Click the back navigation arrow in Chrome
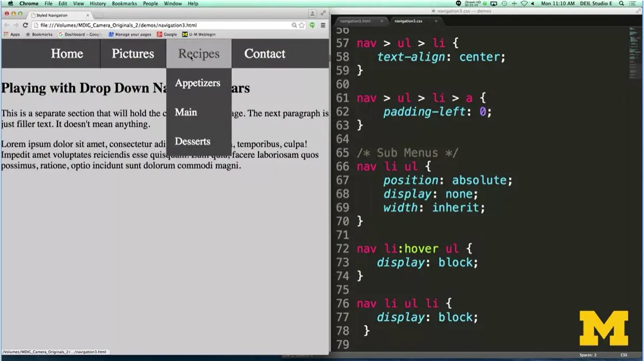This screenshot has width=644, height=361. 6,25
